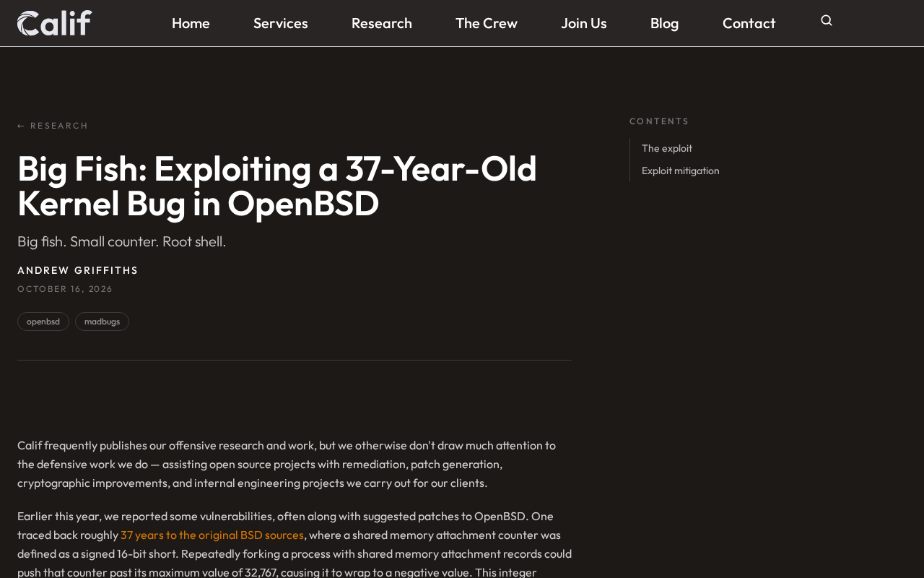Click the CONTENTS heading

point(659,121)
